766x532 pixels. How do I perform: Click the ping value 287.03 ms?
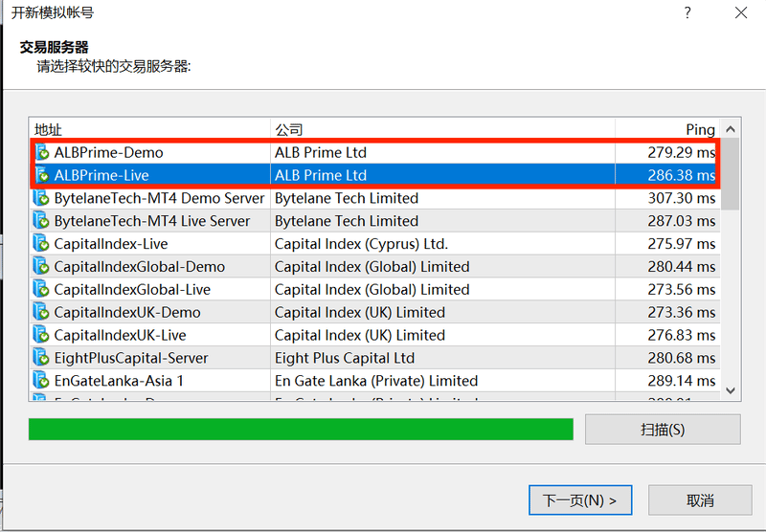682,221
